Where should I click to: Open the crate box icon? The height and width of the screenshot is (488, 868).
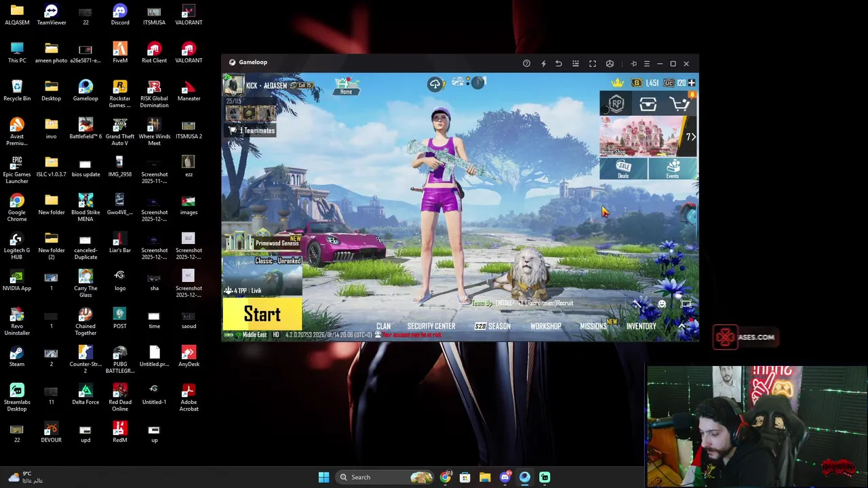648,104
